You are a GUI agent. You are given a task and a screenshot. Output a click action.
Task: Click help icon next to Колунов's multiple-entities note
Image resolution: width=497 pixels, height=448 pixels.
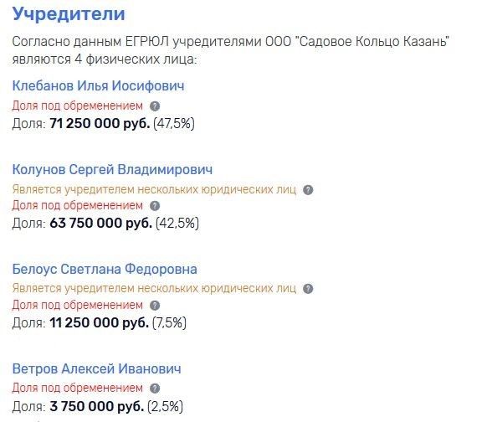[x=308, y=190]
